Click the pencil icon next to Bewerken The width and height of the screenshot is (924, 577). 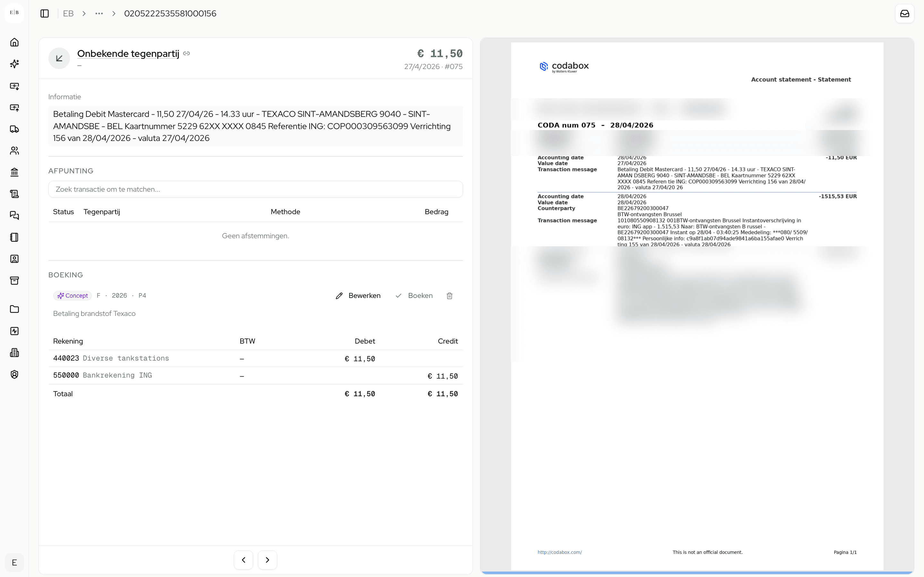point(339,296)
